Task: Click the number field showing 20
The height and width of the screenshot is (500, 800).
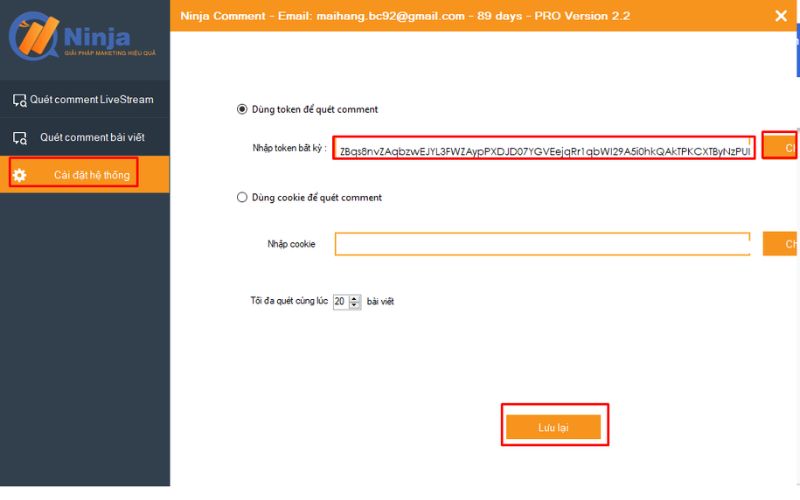Action: pyautogui.click(x=341, y=301)
